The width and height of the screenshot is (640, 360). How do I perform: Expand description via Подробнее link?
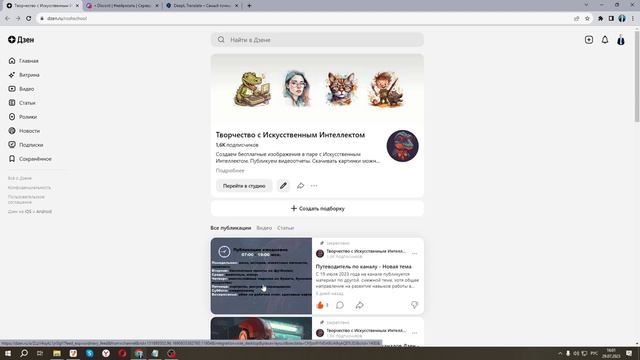pyautogui.click(x=230, y=171)
